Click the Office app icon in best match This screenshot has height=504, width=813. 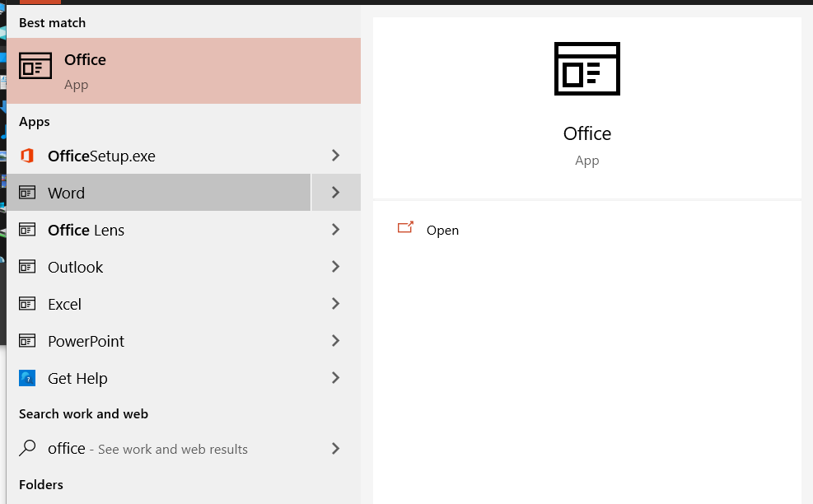point(35,66)
